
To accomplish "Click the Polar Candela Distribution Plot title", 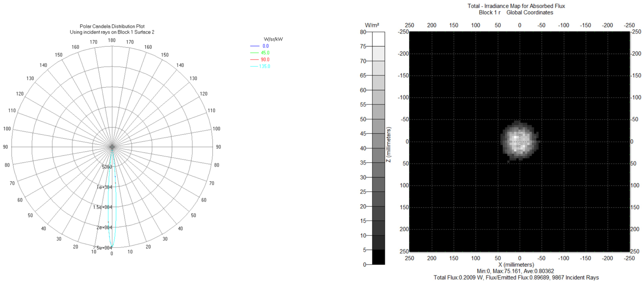I will click(112, 26).
